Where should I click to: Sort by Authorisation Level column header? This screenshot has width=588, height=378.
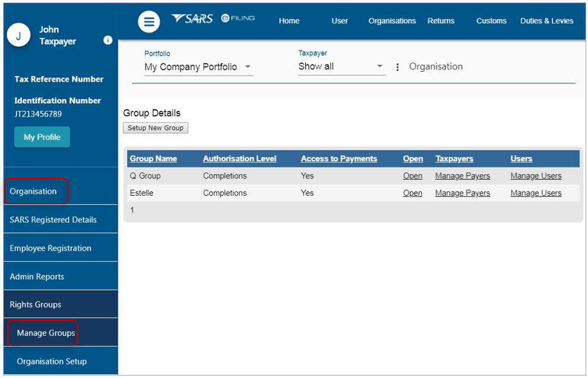[239, 158]
